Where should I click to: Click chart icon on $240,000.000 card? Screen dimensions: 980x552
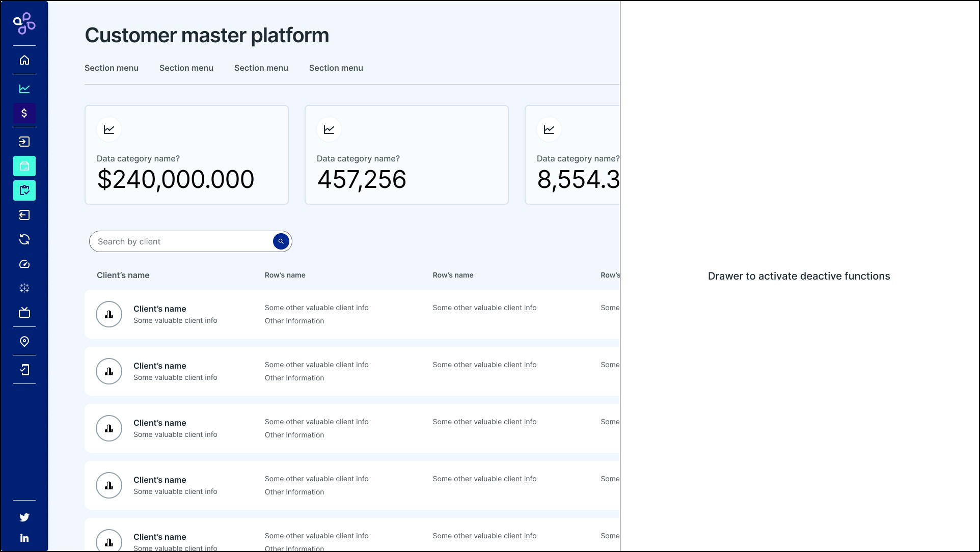109,129
